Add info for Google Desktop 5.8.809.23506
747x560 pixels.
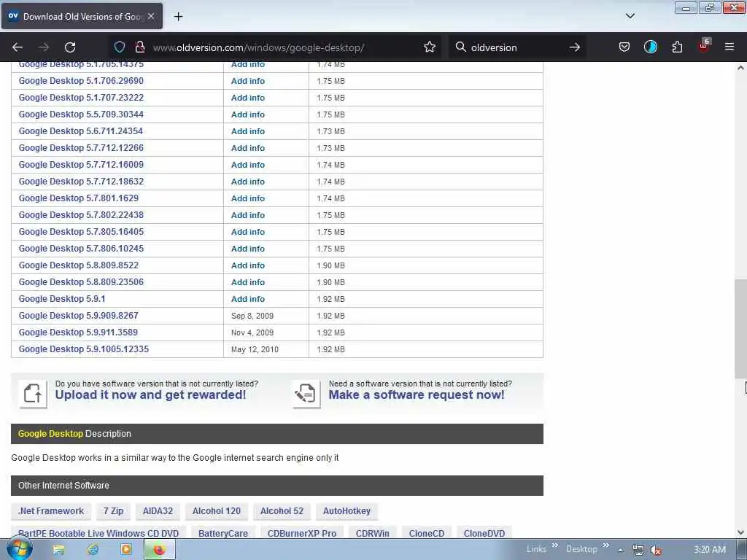[248, 282]
